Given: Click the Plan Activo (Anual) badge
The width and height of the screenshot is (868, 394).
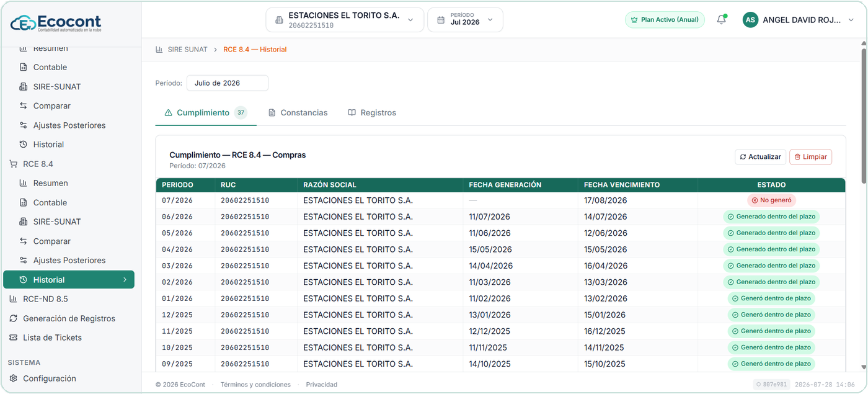Looking at the screenshot, I should click(665, 20).
